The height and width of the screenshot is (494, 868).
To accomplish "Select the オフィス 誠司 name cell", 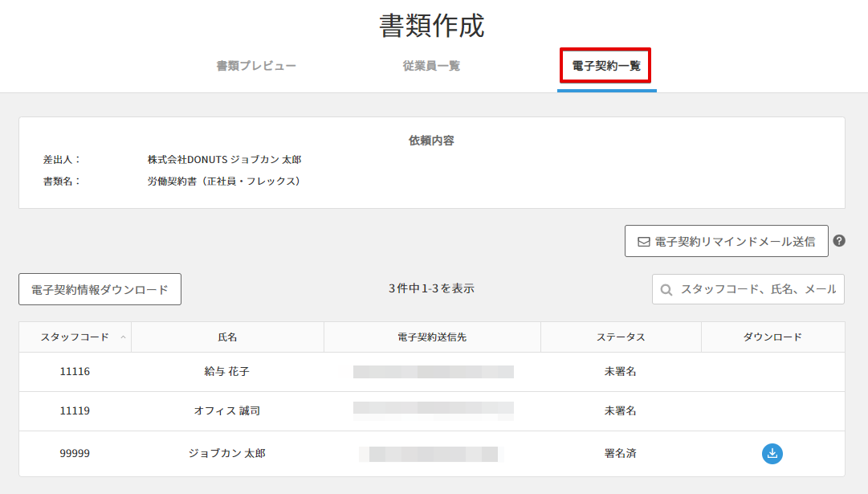I will (227, 411).
